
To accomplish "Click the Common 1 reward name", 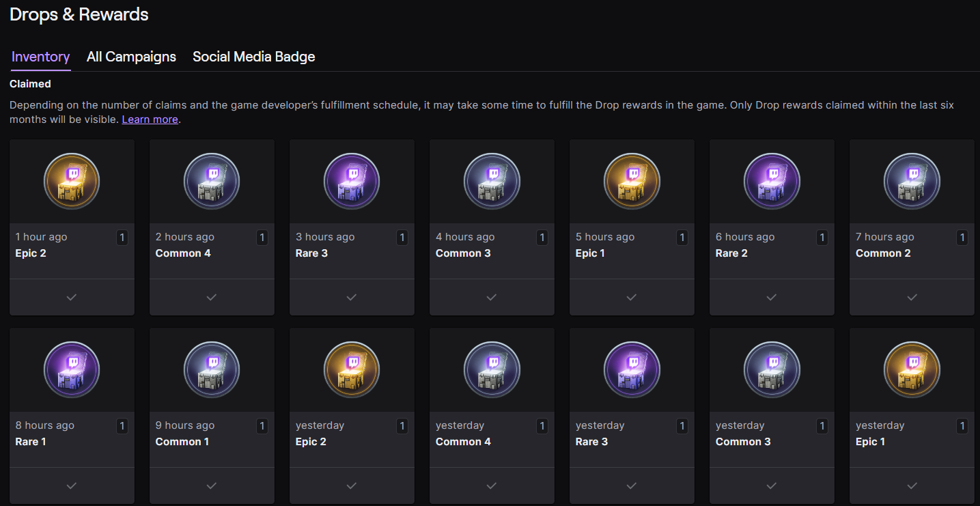I will coord(182,442).
